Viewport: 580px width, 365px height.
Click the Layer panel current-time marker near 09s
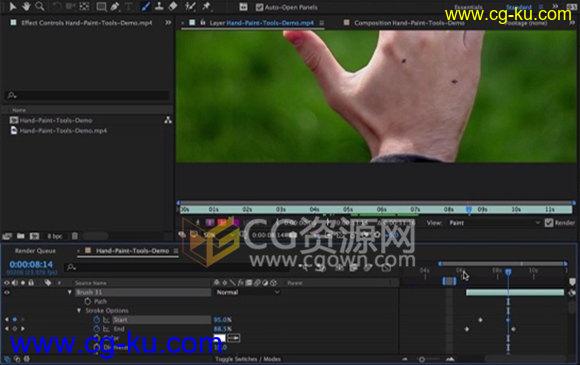coord(469,210)
